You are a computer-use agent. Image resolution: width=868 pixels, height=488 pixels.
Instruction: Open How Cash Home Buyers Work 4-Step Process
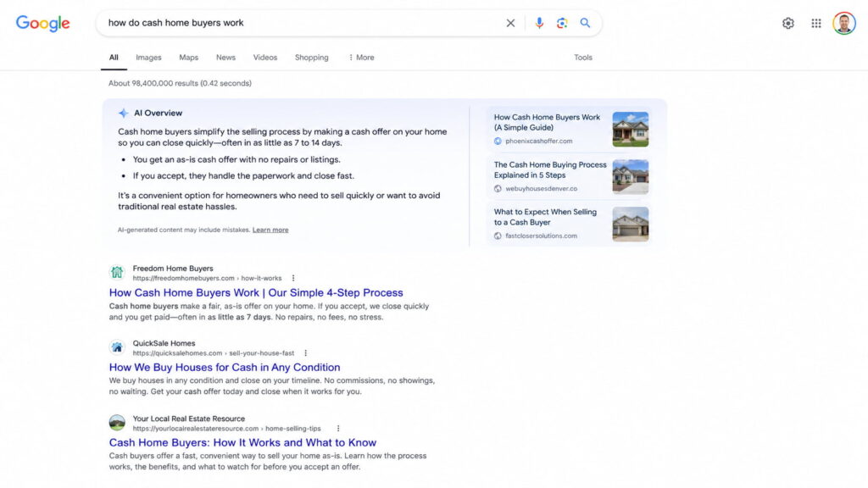[256, 292]
